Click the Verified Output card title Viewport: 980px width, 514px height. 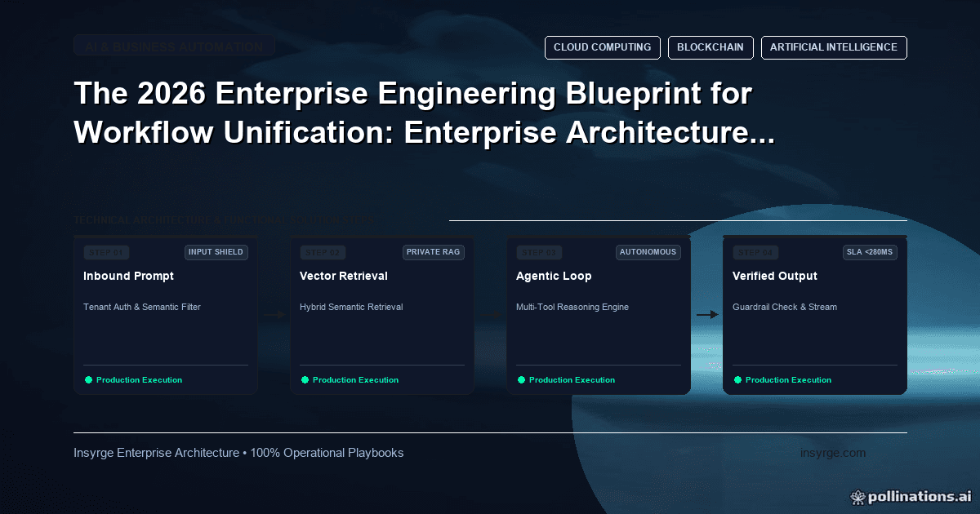tap(775, 276)
